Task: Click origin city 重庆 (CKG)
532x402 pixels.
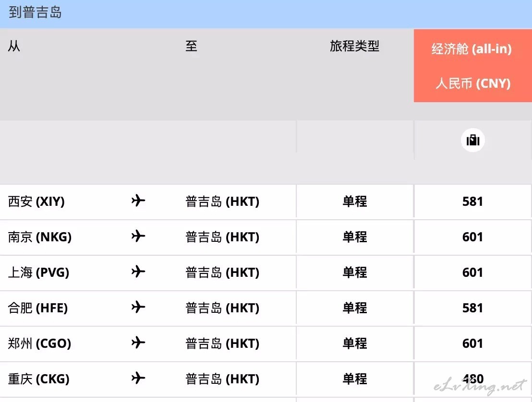Action: 39,378
